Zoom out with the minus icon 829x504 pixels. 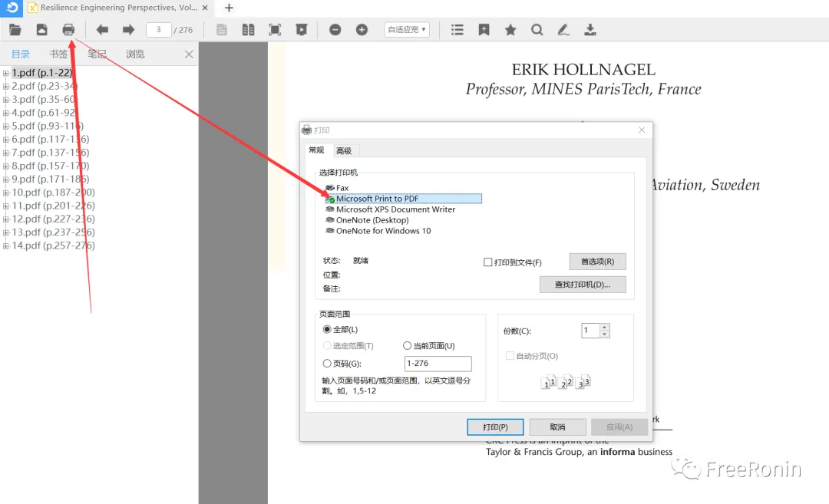coord(335,30)
